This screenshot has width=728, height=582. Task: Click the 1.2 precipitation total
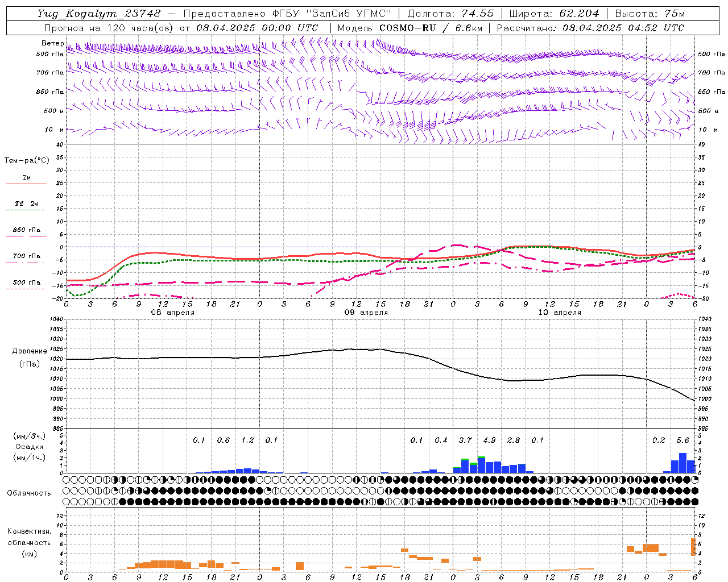tap(247, 440)
